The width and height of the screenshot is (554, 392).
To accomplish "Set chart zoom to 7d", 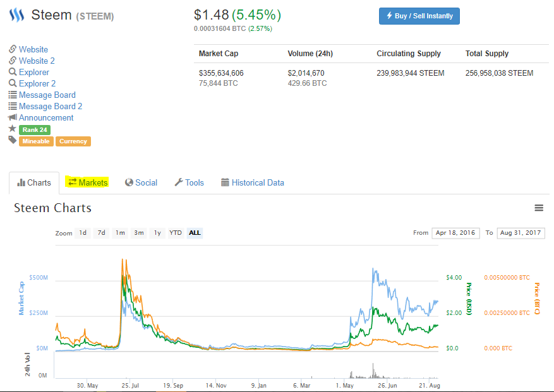I will 102,233.
